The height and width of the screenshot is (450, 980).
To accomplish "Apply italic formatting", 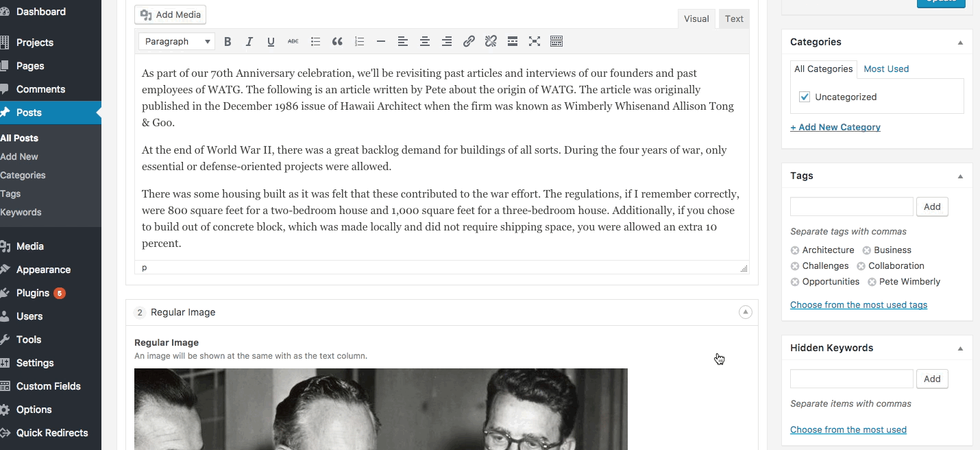I will [249, 42].
